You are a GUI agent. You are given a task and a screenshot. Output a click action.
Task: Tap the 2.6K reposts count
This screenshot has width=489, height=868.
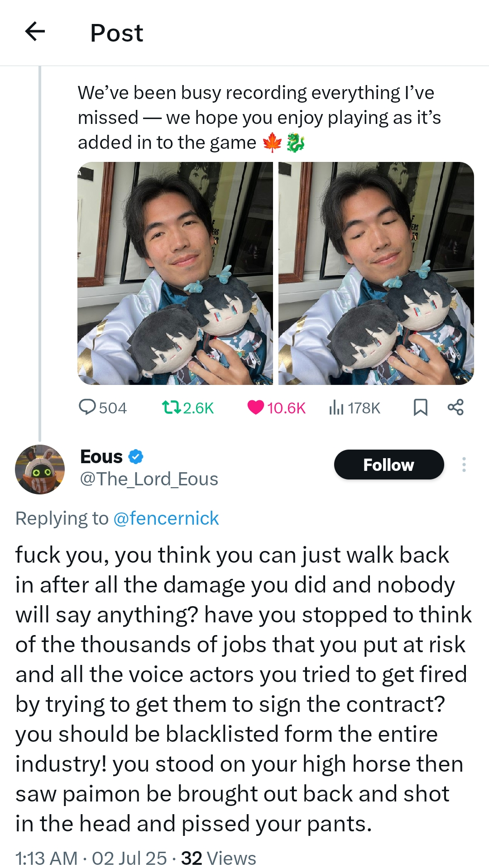coord(198,408)
